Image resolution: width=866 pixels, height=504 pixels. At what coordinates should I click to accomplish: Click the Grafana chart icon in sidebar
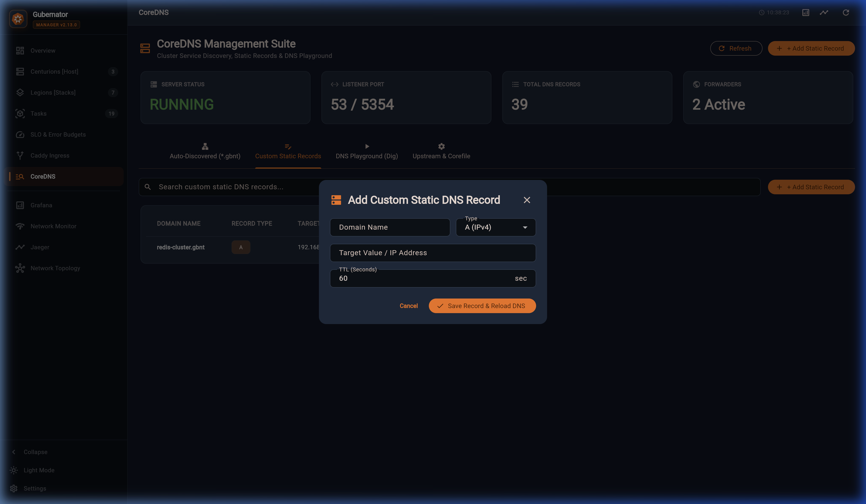pyautogui.click(x=20, y=205)
